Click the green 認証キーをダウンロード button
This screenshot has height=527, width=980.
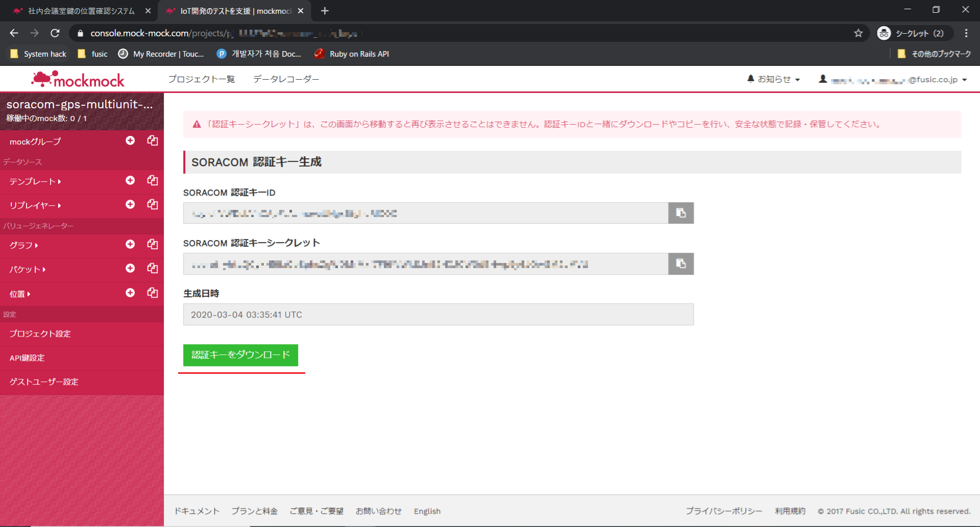point(240,355)
